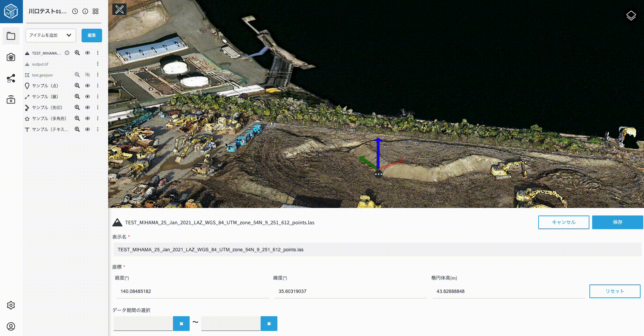
Task: Open the history clock icon beside project name
Action: [x=75, y=11]
